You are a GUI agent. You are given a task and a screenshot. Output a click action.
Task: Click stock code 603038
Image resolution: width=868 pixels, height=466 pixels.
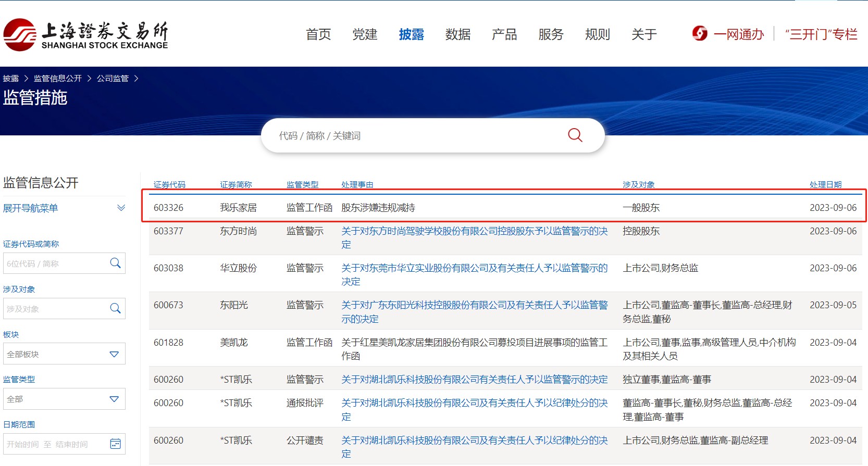pos(168,268)
